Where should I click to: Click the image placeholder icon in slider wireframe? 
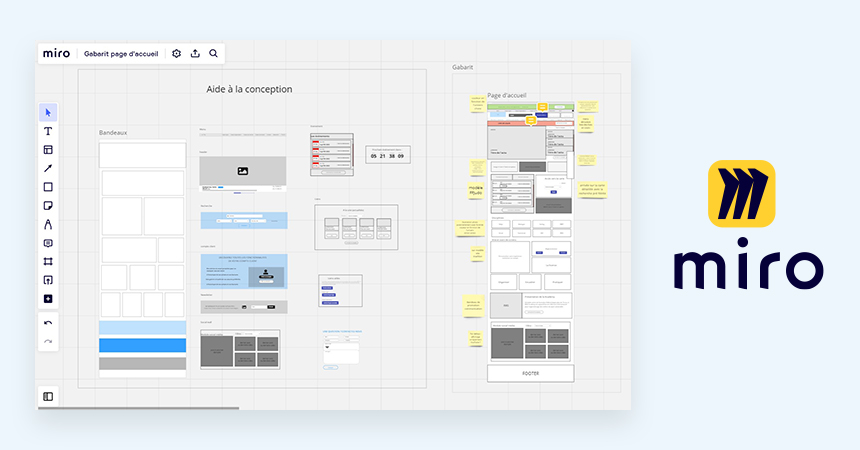point(243,171)
